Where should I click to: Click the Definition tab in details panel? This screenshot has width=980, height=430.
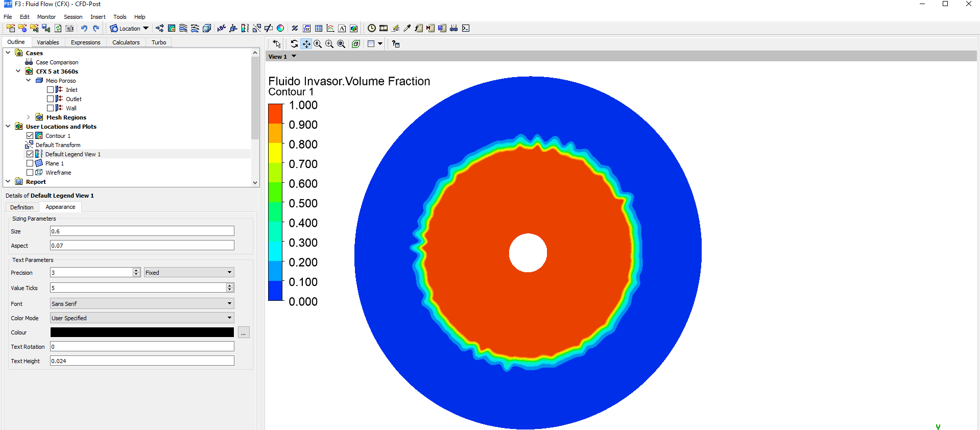point(21,207)
